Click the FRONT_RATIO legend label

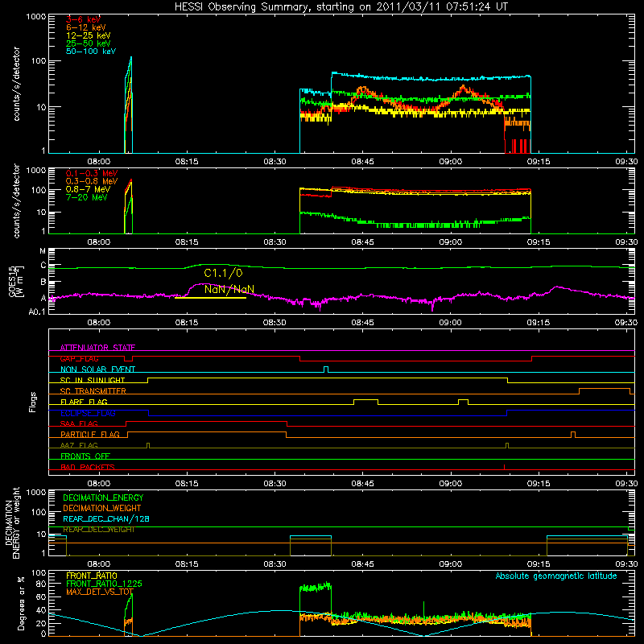(x=92, y=576)
